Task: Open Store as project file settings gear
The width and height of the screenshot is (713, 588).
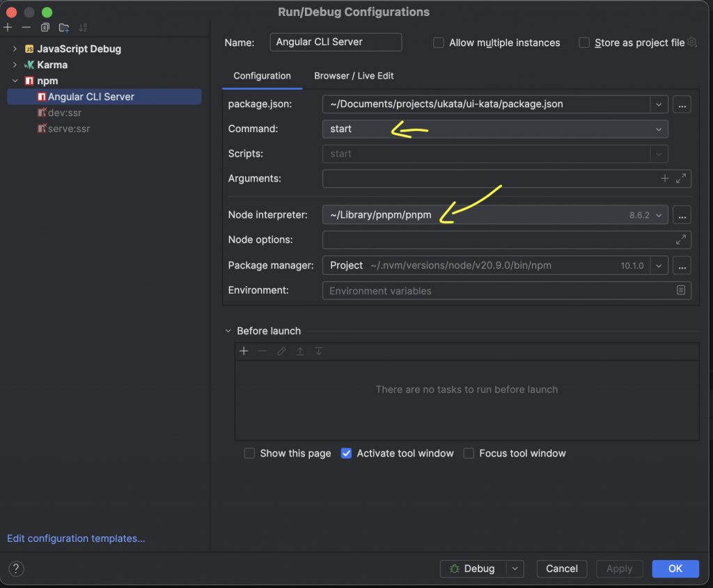Action: (x=692, y=42)
